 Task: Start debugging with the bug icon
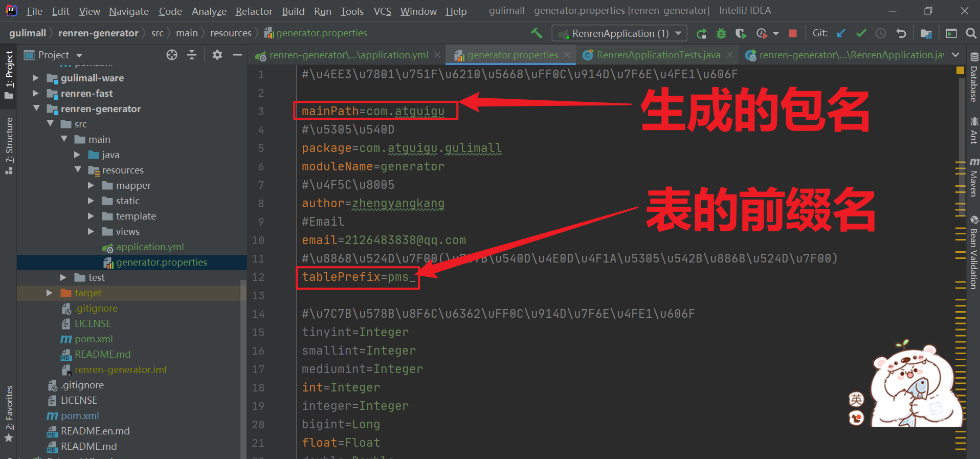tap(721, 33)
